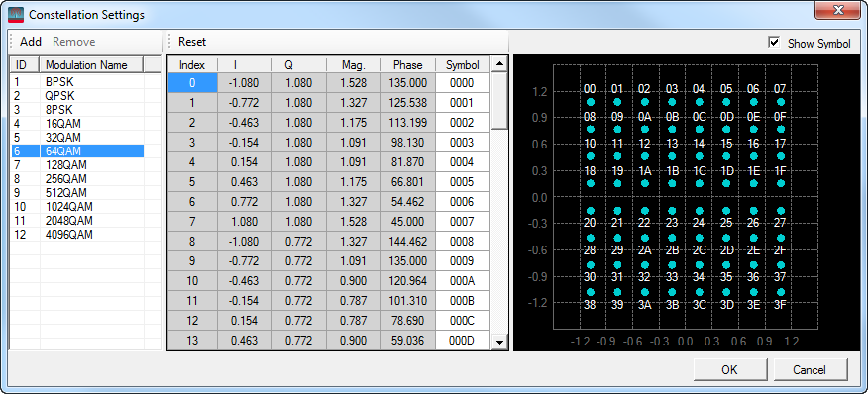Click Phase value 144.462
This screenshot has width=868, height=394.
[x=408, y=242]
